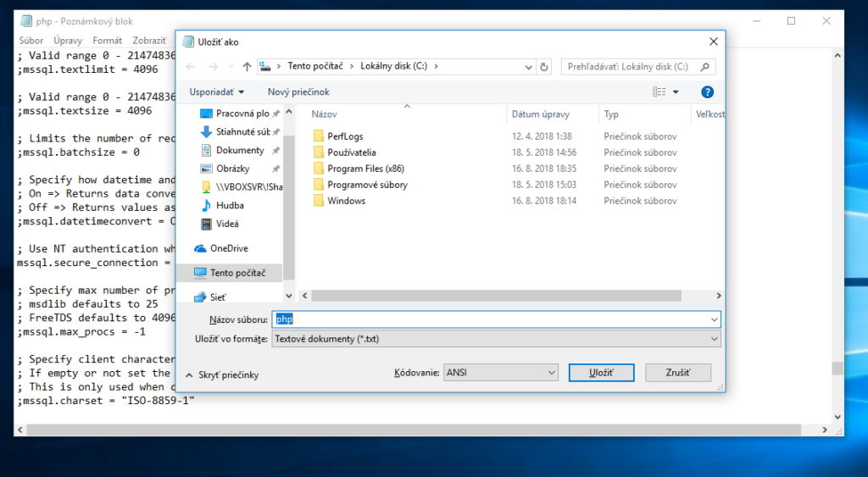Image resolution: width=868 pixels, height=477 pixels.
Task: Open the Úpravy menu in Notepad
Action: click(68, 40)
